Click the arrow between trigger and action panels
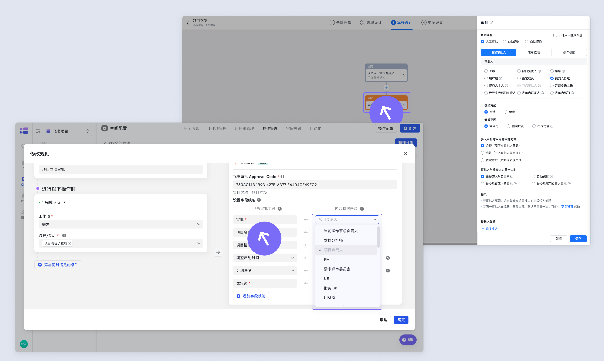The width and height of the screenshot is (604, 364). pyautogui.click(x=218, y=252)
